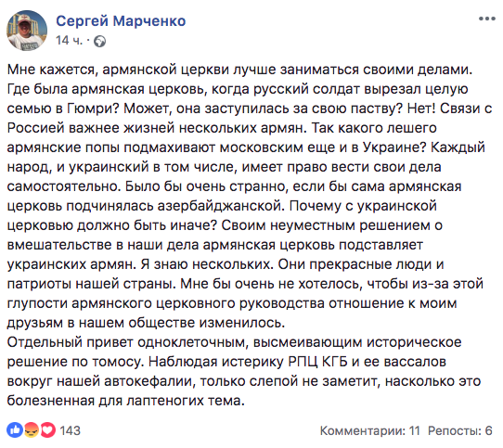Click the "14 ч." post timestamp
Screen dimensions: 503x448
click(69, 41)
